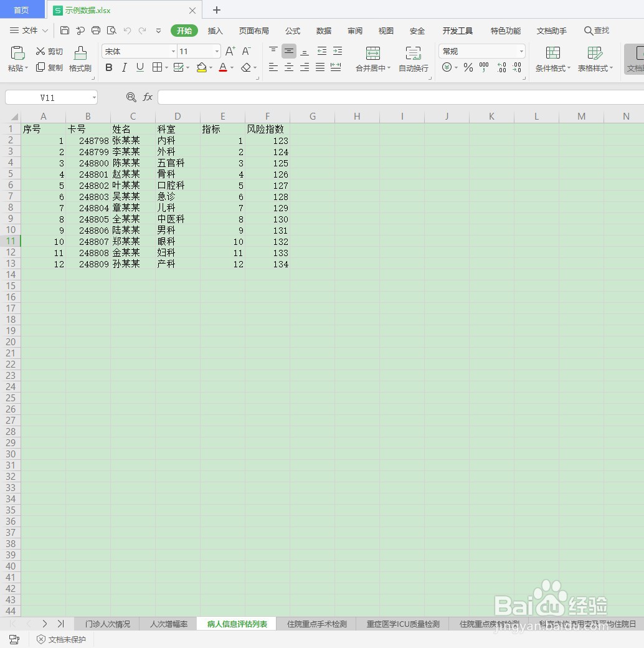Expand quick access toolbar customize arrow
Viewport: 644px width, 648px height.
pyautogui.click(x=158, y=31)
